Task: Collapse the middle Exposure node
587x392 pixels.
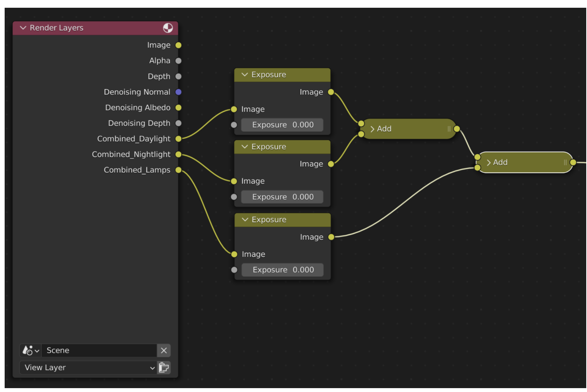Action: pyautogui.click(x=245, y=146)
